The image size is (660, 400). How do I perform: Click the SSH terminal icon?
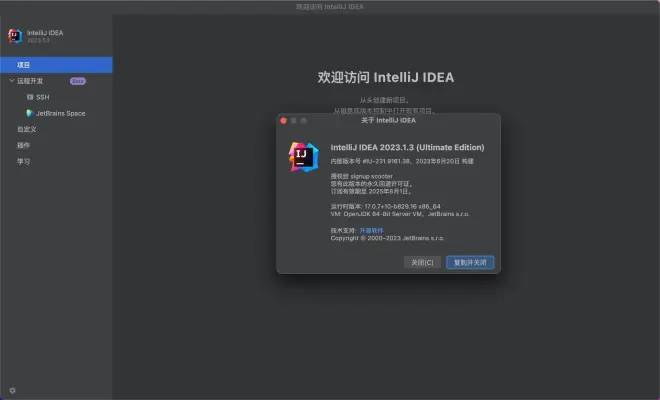point(30,97)
